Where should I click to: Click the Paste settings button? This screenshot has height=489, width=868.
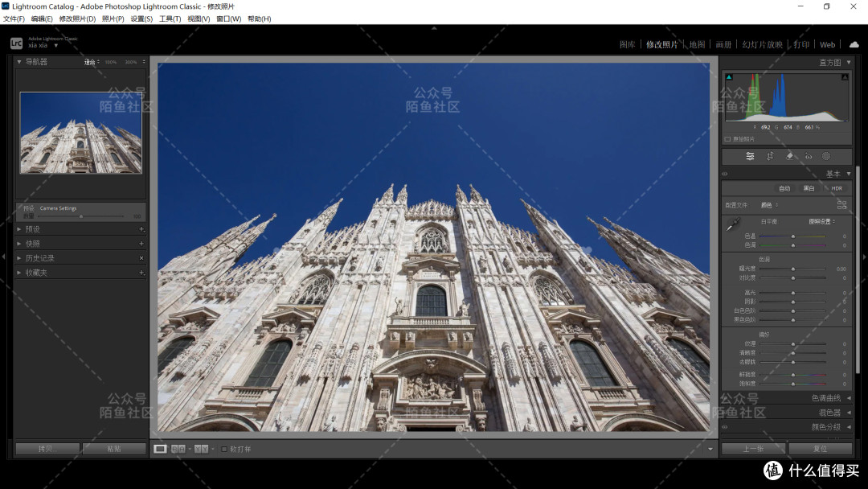[114, 449]
